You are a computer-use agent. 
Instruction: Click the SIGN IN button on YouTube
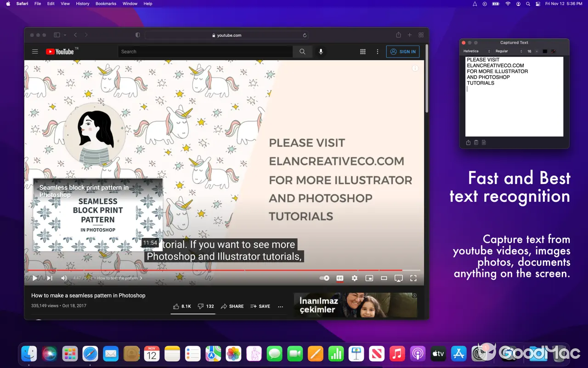(402, 52)
